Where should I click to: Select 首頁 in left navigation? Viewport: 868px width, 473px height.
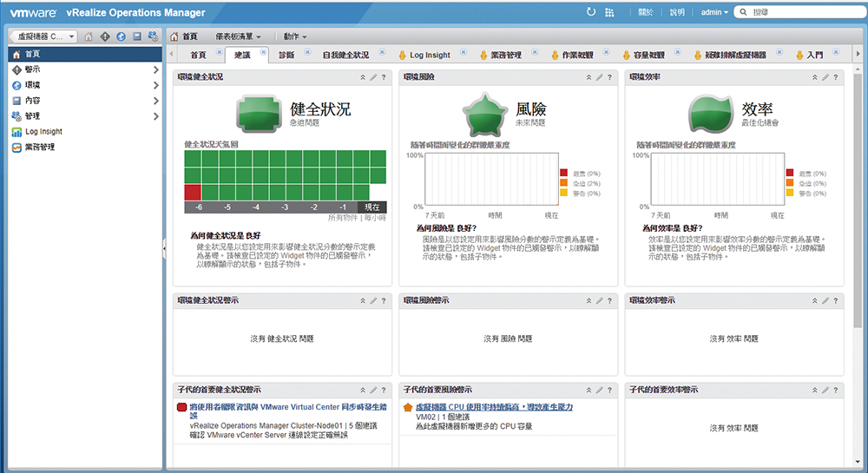point(85,54)
